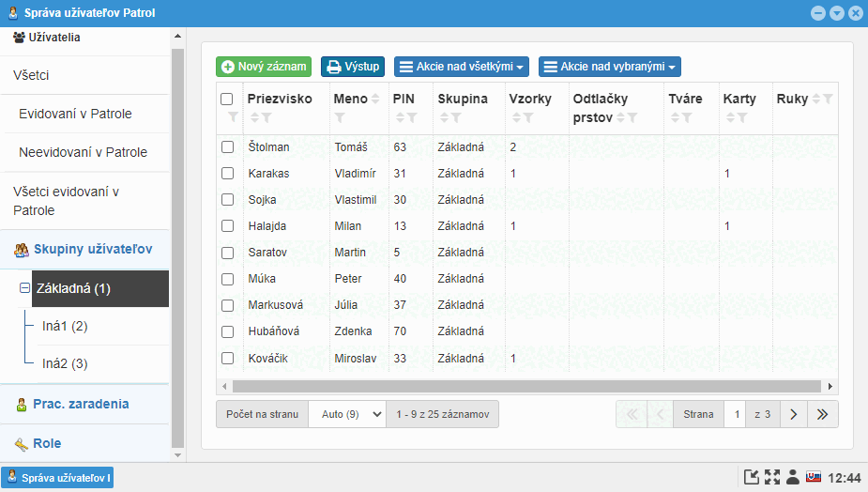The height and width of the screenshot is (492, 868).
Task: Check the row checkbox for Múka
Action: coord(227,279)
